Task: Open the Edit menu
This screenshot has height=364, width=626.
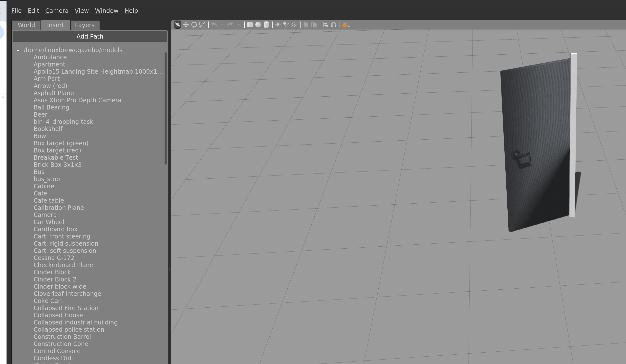Action: (33, 11)
